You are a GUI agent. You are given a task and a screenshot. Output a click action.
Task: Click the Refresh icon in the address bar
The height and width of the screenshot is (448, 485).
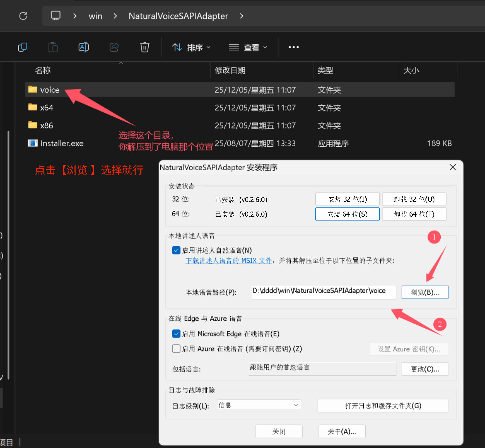pyautogui.click(x=23, y=16)
